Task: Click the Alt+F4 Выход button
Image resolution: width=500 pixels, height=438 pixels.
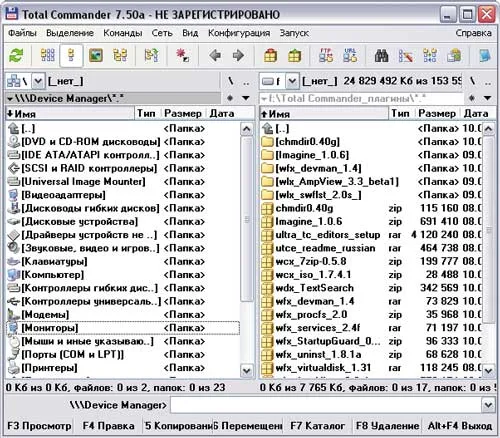Action: point(460,426)
